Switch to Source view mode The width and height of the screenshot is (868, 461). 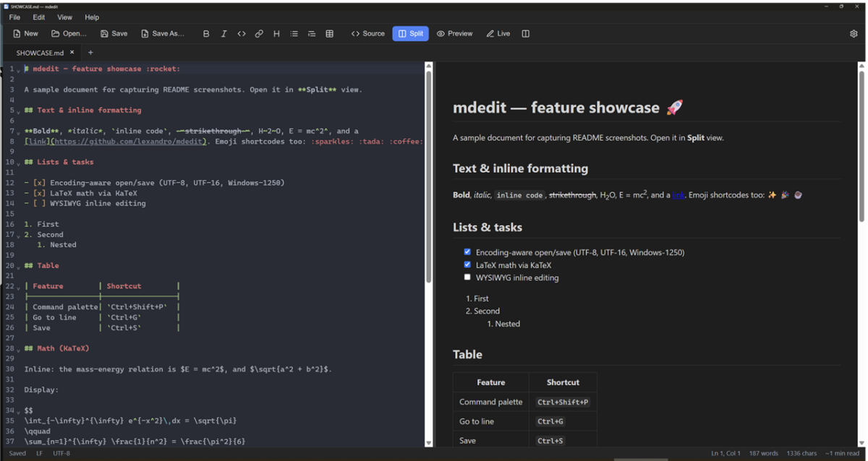click(368, 34)
